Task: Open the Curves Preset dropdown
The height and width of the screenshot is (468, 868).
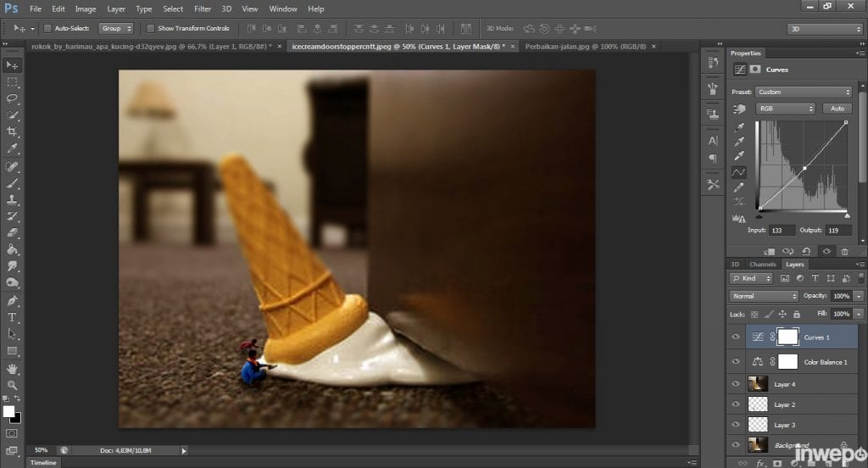Action: [804, 92]
